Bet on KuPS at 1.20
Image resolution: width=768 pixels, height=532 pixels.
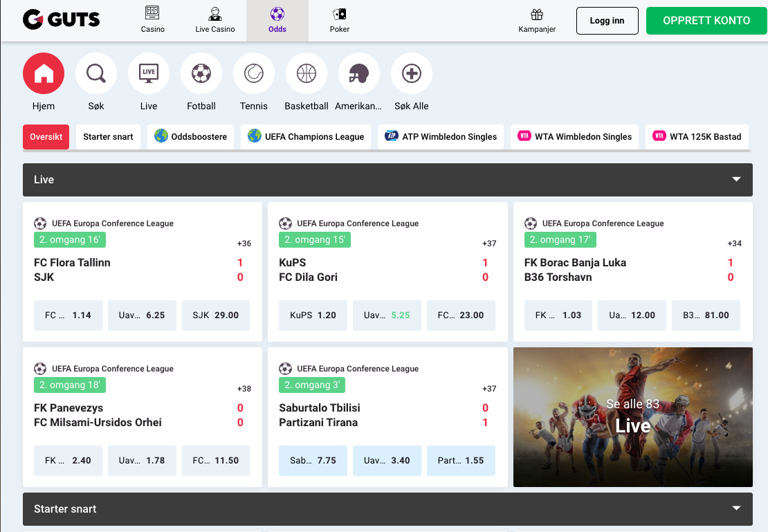pos(313,315)
